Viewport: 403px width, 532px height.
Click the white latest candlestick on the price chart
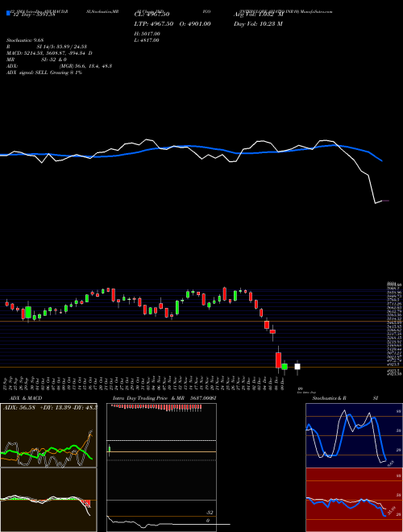(297, 367)
